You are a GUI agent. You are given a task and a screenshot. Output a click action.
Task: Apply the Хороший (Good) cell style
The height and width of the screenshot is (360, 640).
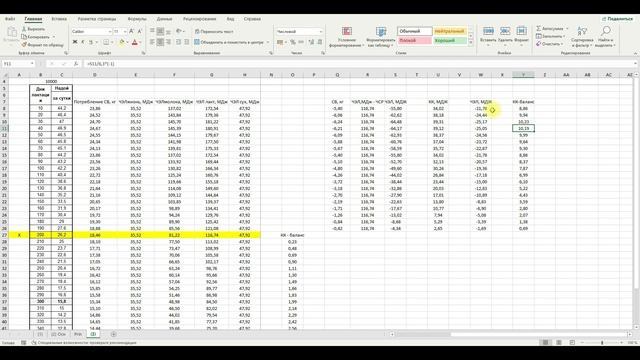click(449, 40)
